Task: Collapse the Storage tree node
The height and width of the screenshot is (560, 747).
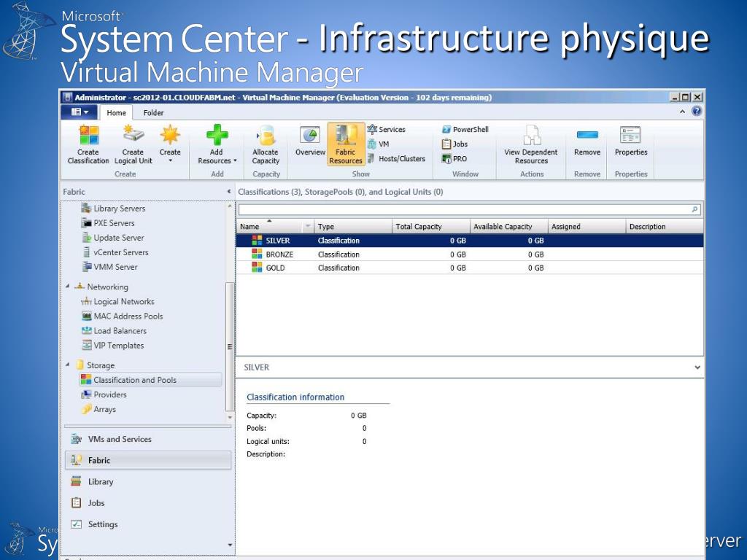Action: click(x=67, y=365)
